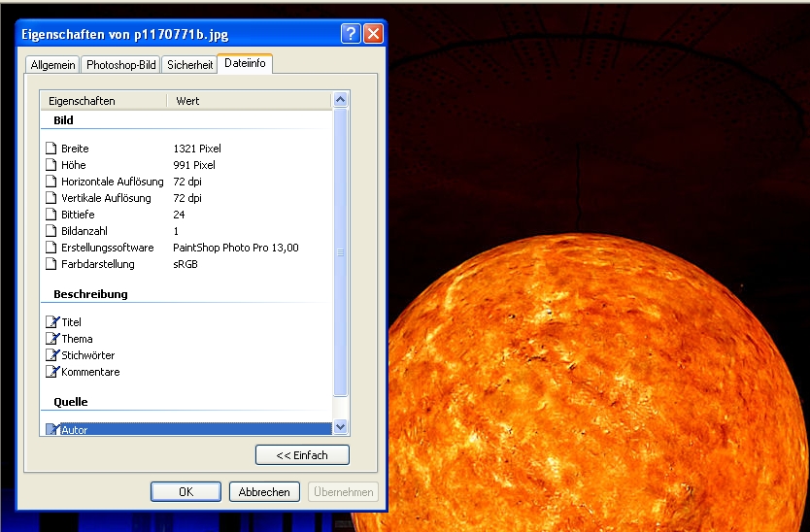Click the vertical scrollbar thumb

click(x=341, y=252)
